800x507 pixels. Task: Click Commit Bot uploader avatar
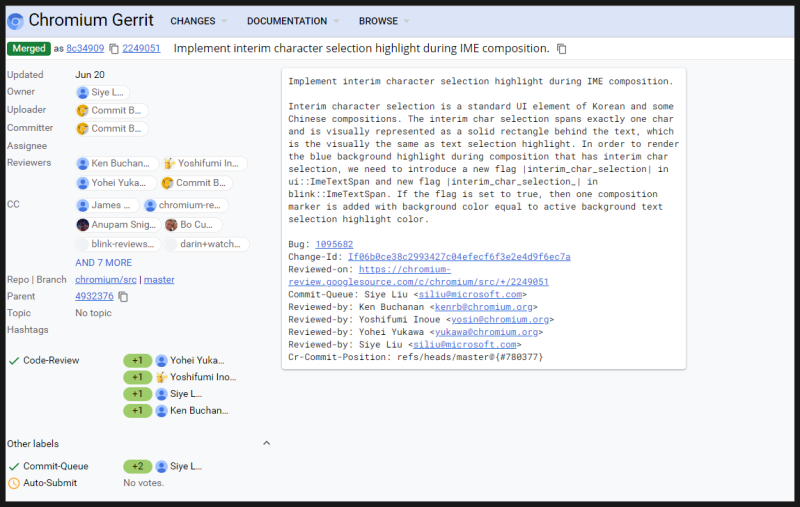[x=83, y=110]
